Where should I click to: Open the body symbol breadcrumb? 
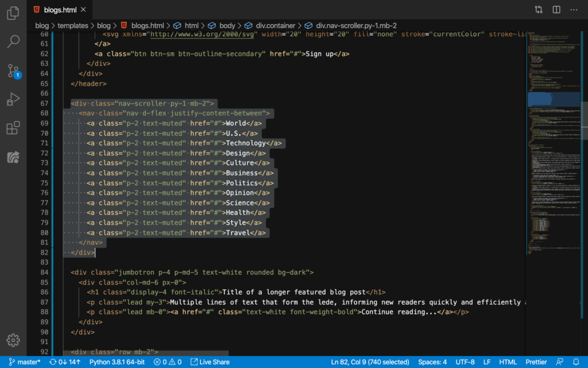227,25
